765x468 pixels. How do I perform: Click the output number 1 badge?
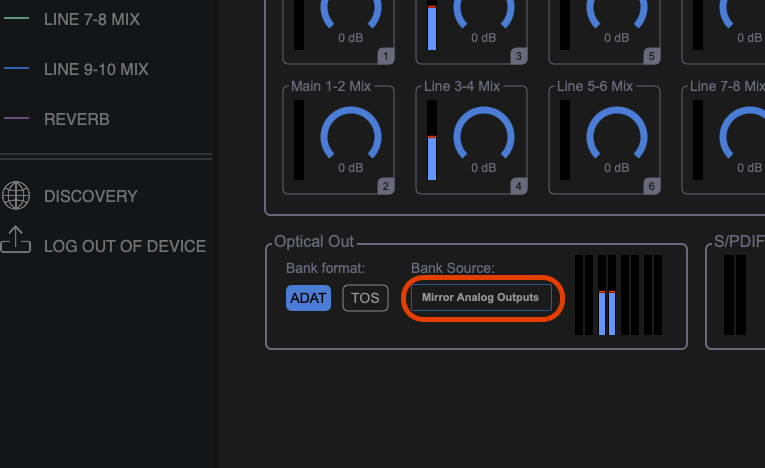pyautogui.click(x=385, y=56)
